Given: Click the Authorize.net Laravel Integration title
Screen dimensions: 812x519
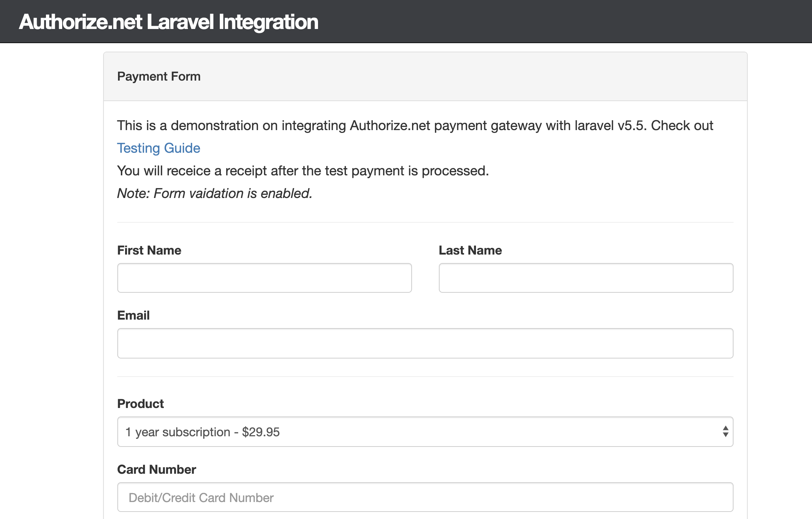Looking at the screenshot, I should [x=169, y=22].
